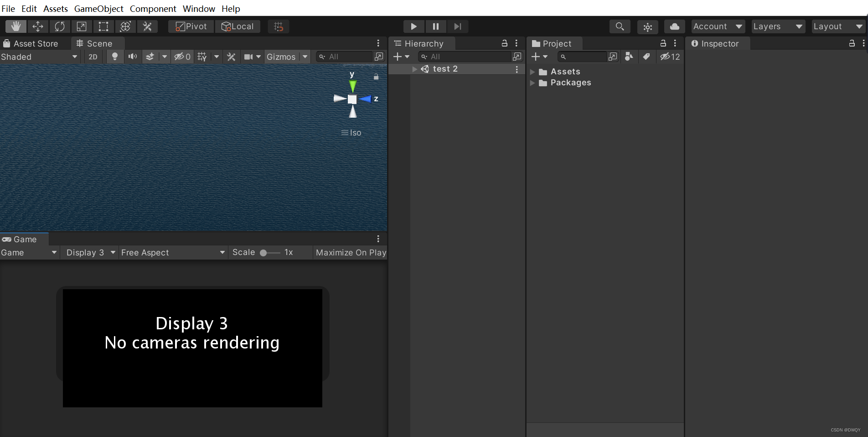This screenshot has width=868, height=437.
Task: Click Scene search-by-type icon
Action: point(379,57)
